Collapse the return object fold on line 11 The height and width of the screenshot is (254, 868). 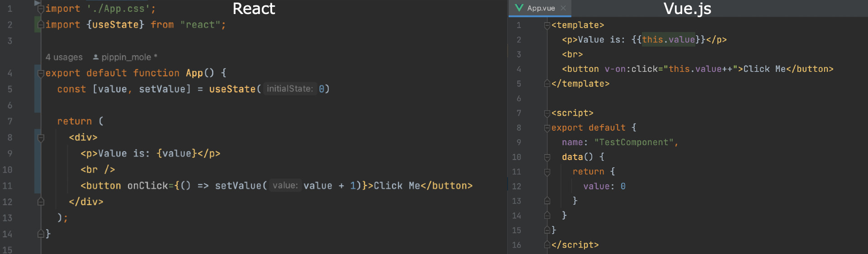pos(547,172)
